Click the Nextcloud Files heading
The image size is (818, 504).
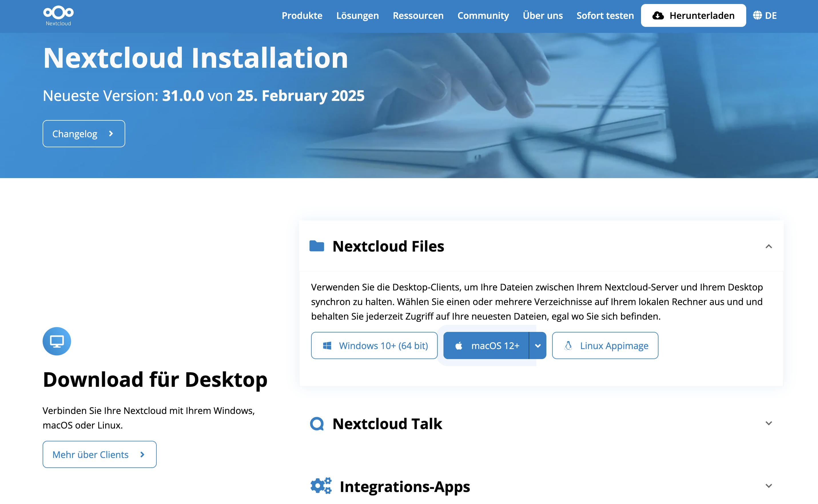coord(388,246)
